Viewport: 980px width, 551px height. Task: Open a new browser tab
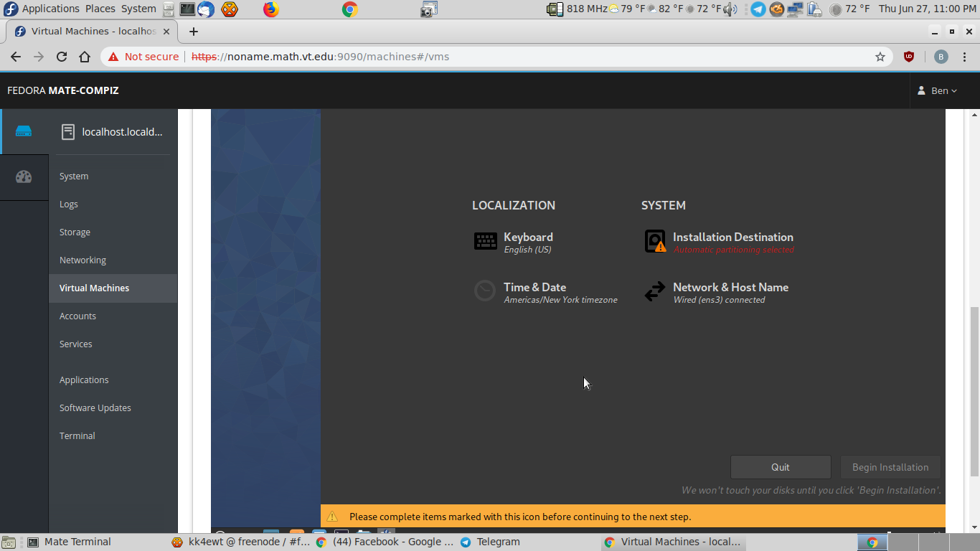[193, 32]
